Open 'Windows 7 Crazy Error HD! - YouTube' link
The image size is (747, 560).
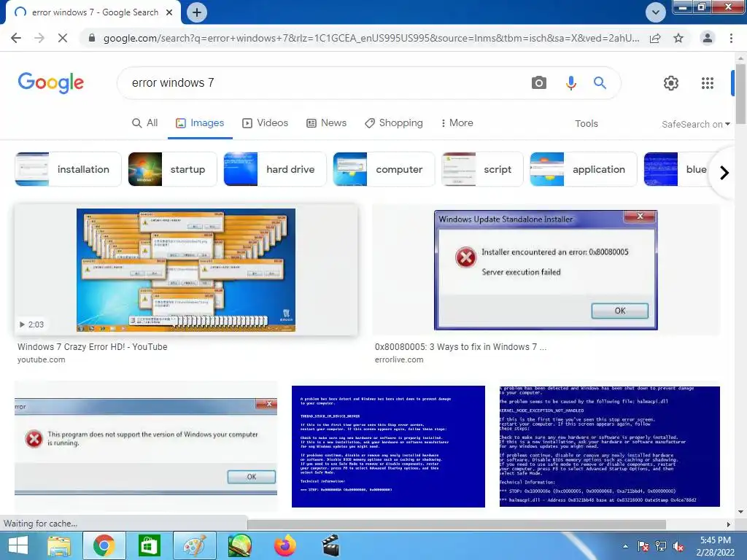(93, 346)
